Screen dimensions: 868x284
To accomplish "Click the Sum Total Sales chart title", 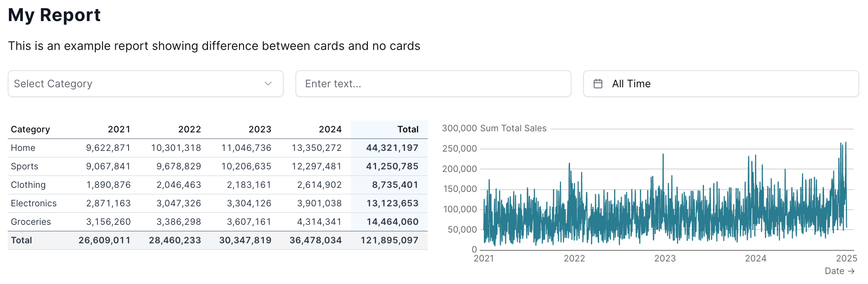I will click(513, 128).
